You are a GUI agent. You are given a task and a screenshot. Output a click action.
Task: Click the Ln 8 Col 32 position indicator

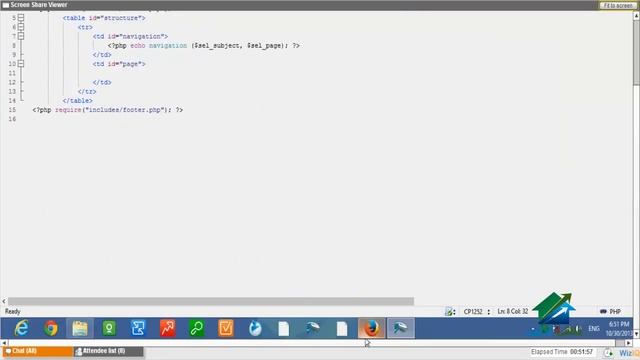(x=513, y=312)
